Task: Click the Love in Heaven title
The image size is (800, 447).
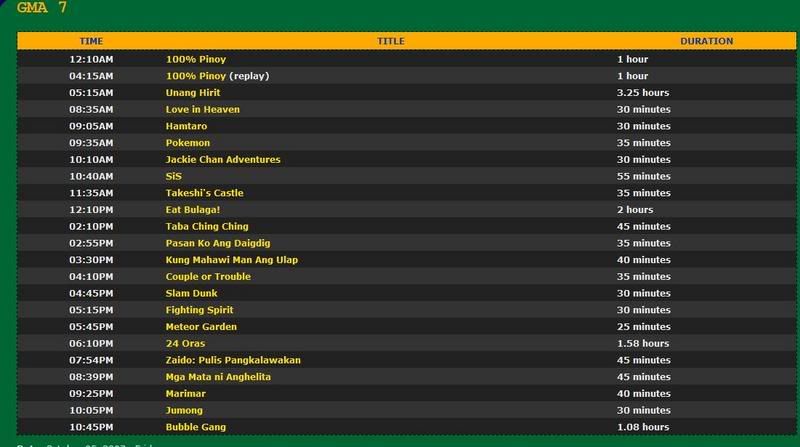Action: tap(203, 109)
